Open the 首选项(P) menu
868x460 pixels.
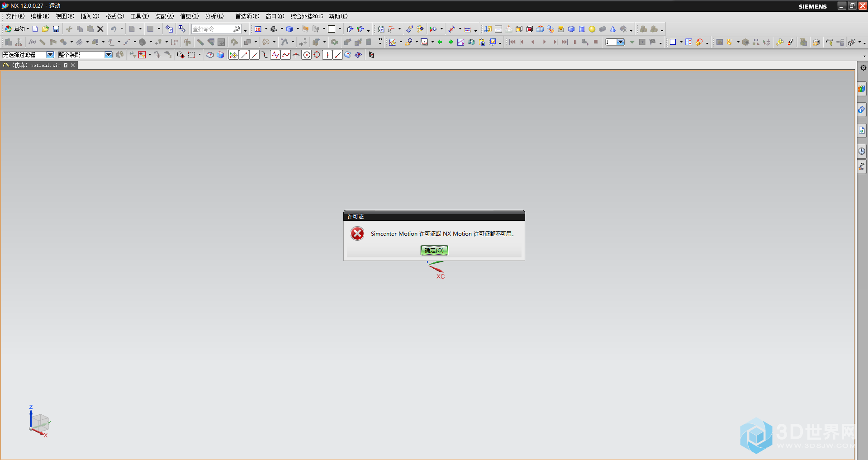point(247,16)
